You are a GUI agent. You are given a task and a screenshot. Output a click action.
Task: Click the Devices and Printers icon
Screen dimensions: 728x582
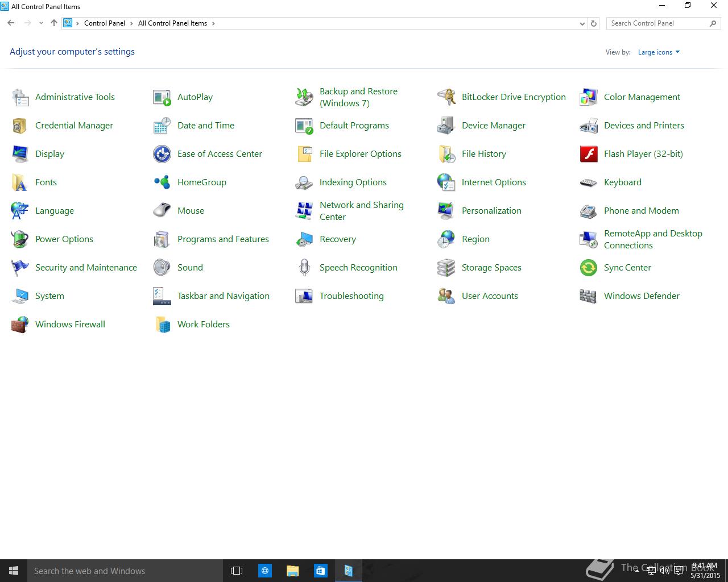pos(589,126)
